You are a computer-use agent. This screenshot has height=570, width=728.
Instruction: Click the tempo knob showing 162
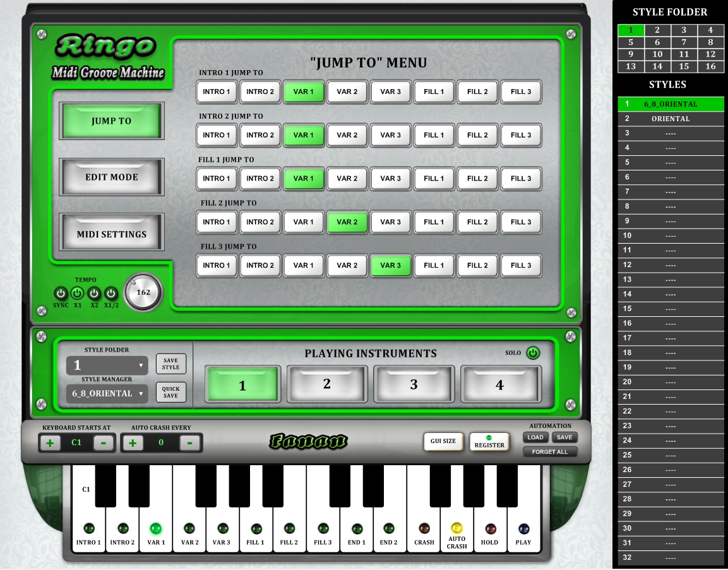143,292
